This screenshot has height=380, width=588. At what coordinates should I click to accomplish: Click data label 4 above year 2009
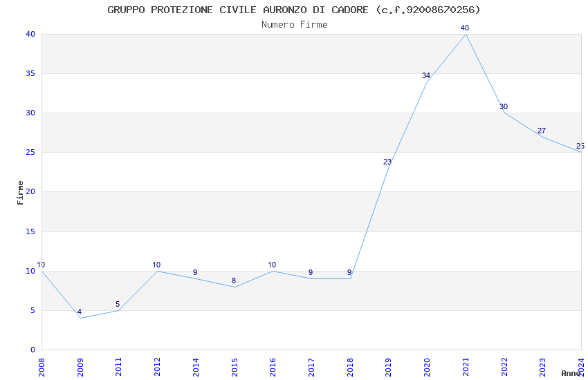click(79, 312)
